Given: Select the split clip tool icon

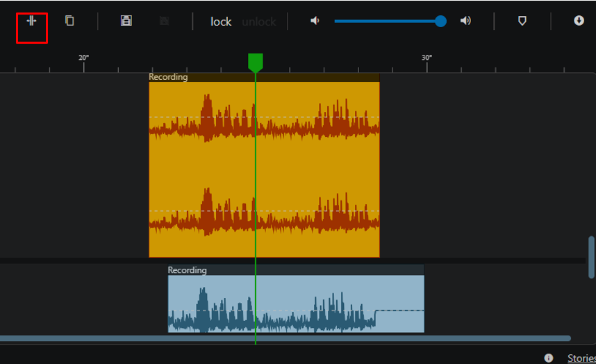Looking at the screenshot, I should pos(31,21).
